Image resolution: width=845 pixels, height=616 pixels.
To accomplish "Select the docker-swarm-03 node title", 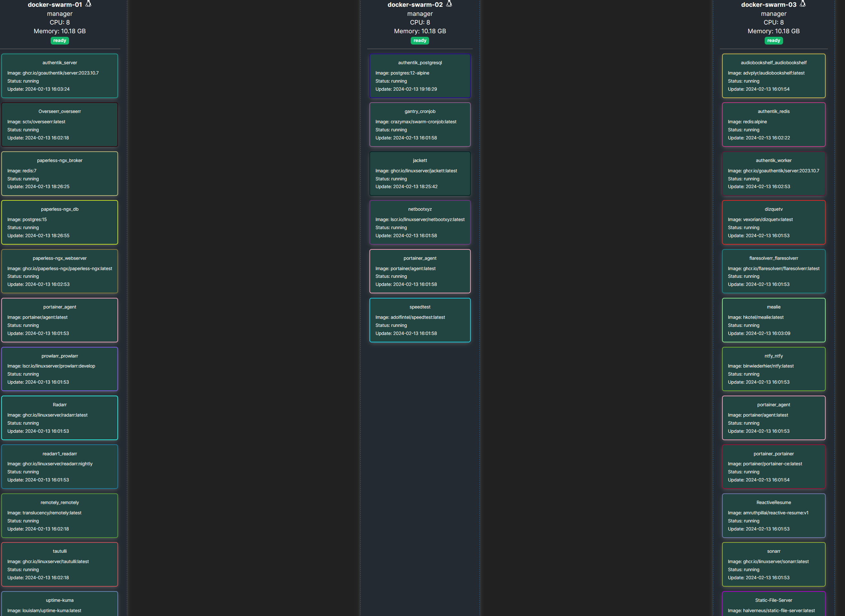I will point(769,5).
